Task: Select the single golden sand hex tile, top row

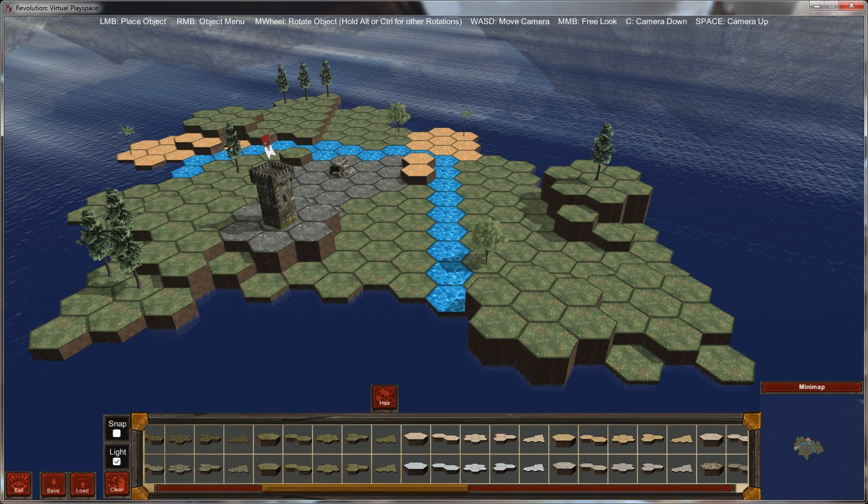Action: (563, 439)
